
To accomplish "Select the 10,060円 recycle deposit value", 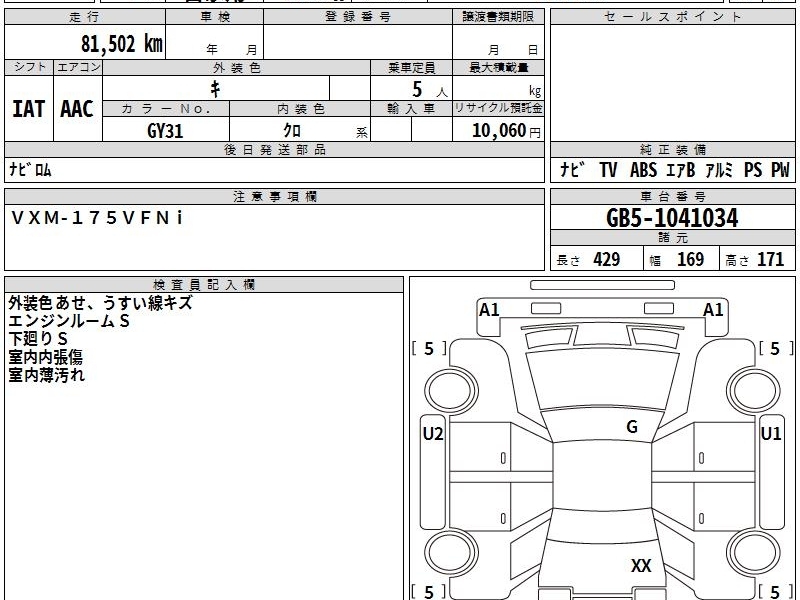I will (x=506, y=131).
